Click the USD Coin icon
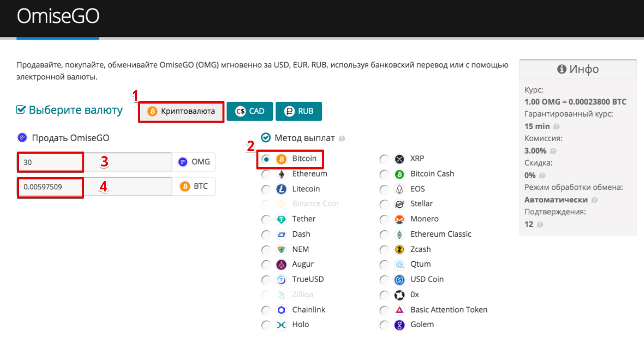 click(x=399, y=280)
